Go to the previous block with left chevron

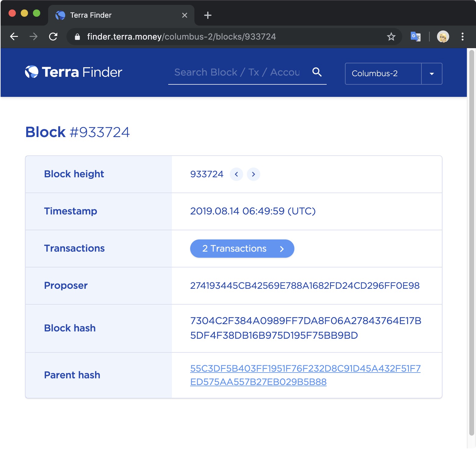[236, 174]
